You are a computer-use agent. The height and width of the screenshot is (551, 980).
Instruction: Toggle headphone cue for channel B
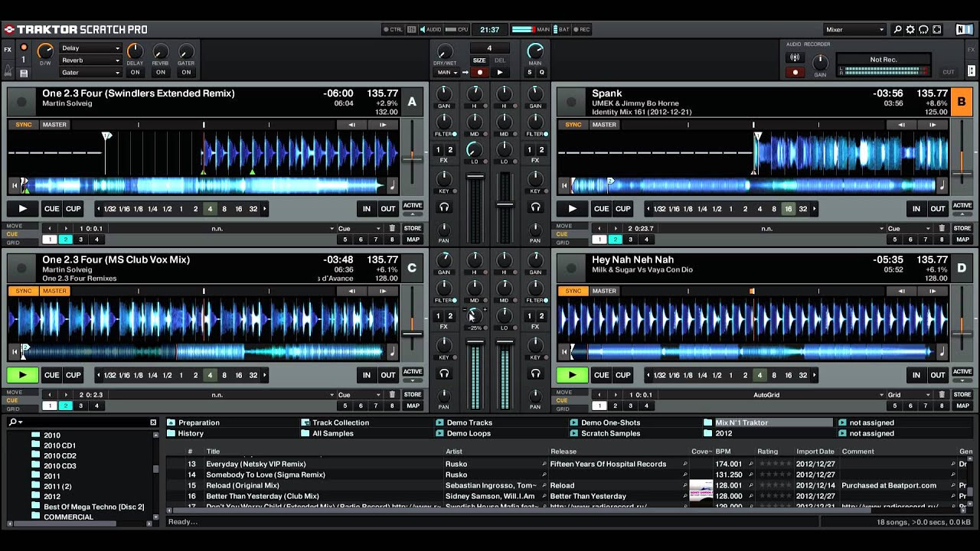coord(535,207)
